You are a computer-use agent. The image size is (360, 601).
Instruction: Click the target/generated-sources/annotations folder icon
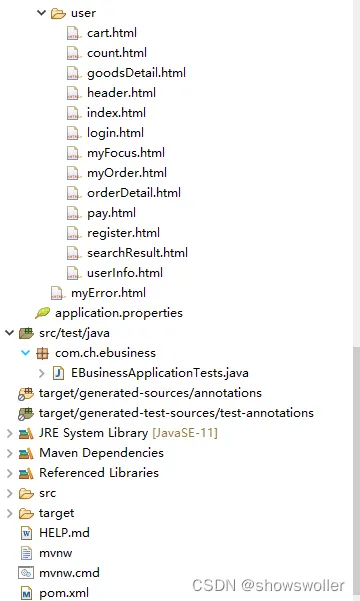pyautogui.click(x=26, y=393)
